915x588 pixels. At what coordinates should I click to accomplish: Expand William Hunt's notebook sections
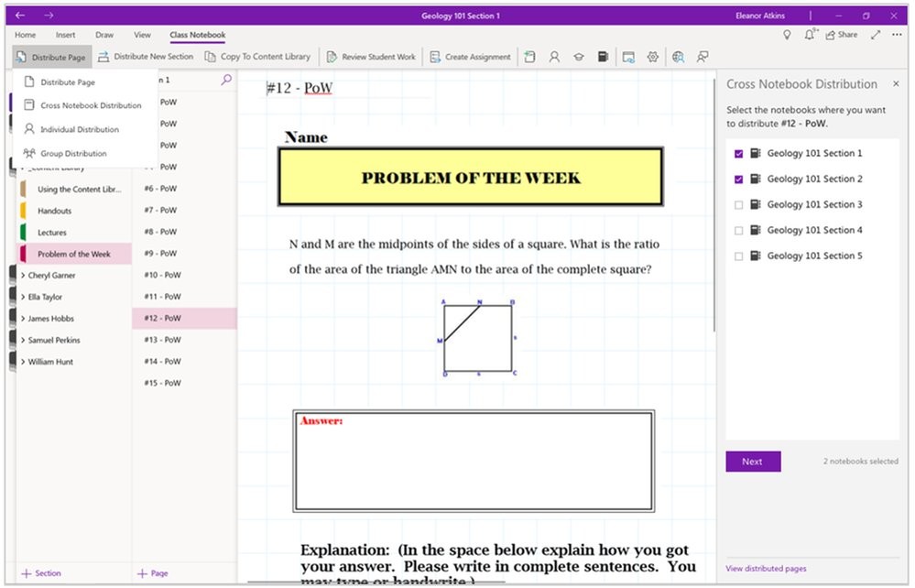point(23,362)
